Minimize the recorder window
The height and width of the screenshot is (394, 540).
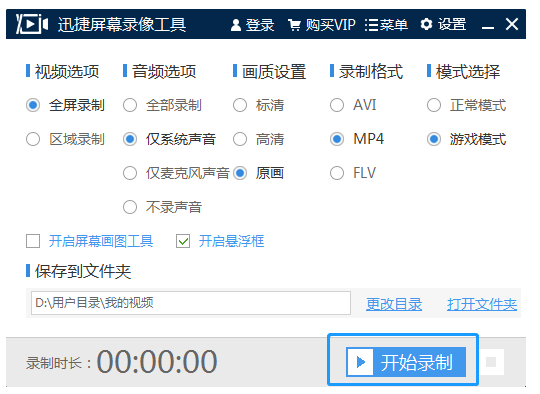click(x=488, y=27)
